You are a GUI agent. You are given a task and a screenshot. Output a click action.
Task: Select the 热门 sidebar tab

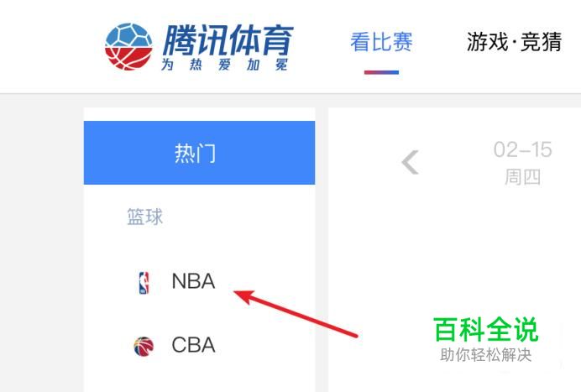199,153
